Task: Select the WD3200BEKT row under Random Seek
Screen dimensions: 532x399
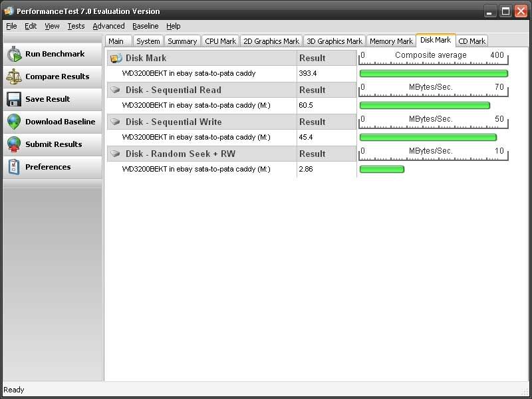Action: (232, 169)
